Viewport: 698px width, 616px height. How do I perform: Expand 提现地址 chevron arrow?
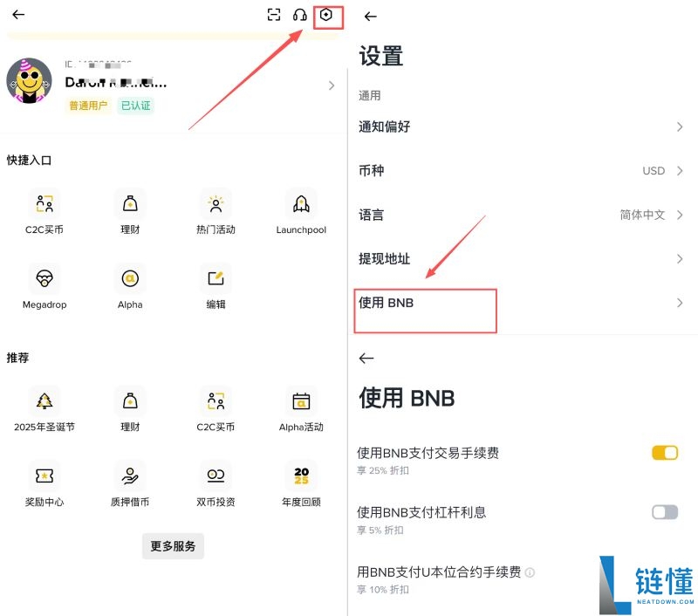coord(680,258)
